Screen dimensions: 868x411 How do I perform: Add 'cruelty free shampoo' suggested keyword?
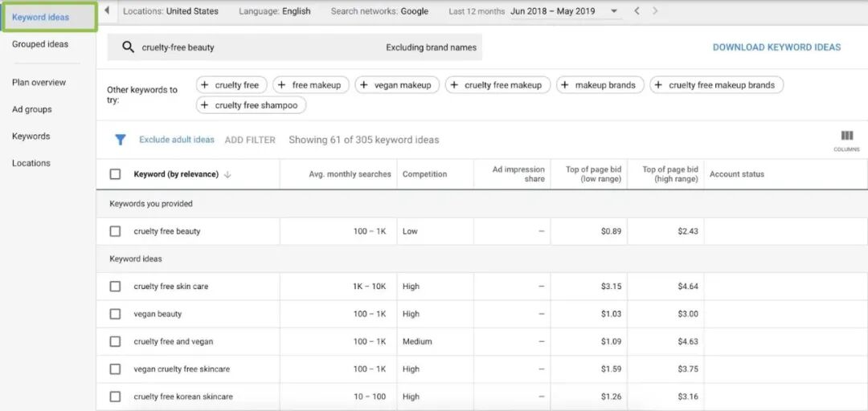pyautogui.click(x=251, y=105)
